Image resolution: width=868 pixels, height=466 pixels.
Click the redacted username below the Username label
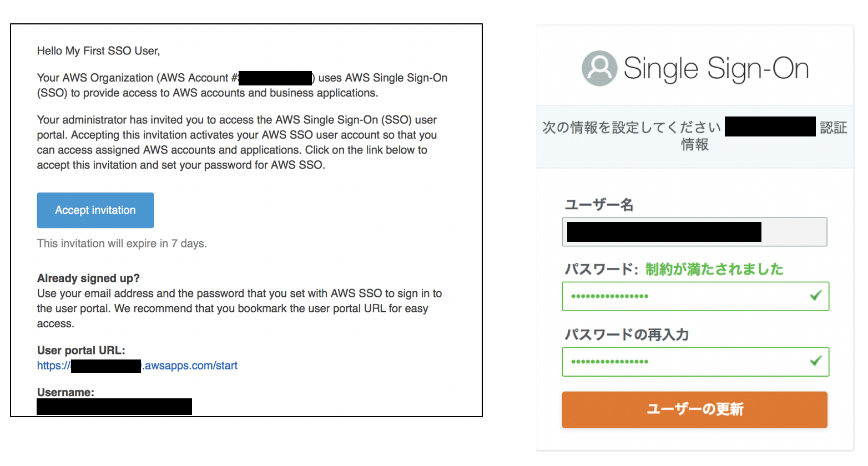(114, 407)
